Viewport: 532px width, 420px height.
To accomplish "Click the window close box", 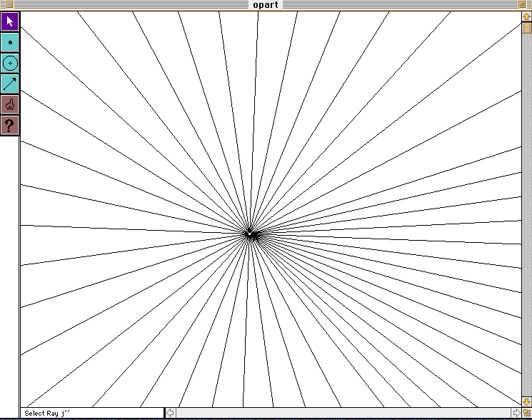I will click(9, 5).
